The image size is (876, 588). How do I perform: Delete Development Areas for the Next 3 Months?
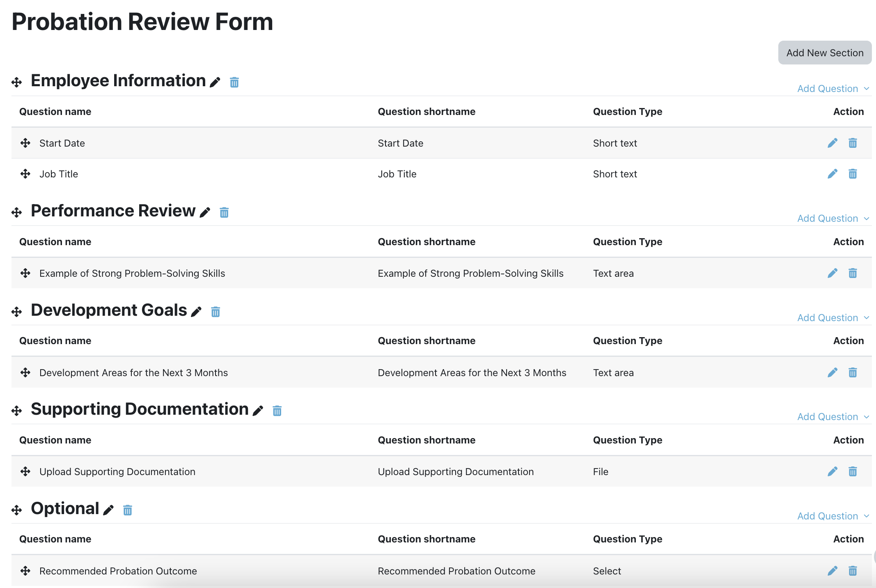pos(853,372)
